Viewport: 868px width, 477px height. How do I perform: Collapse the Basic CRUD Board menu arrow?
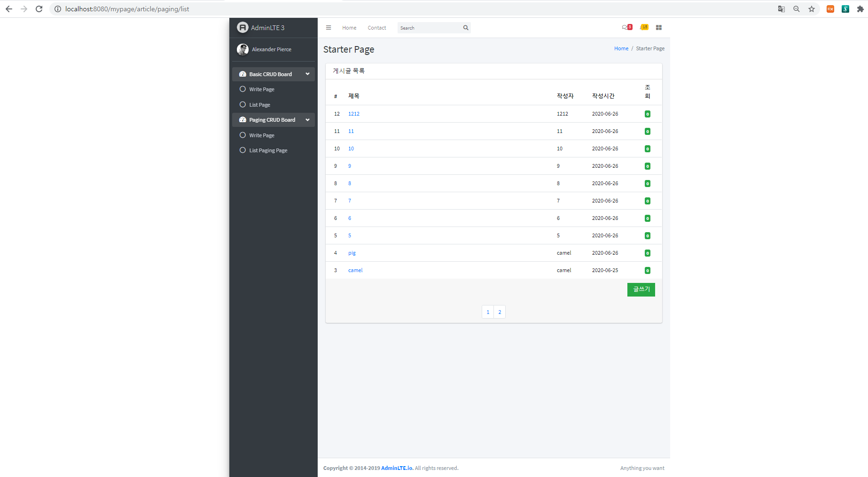(x=307, y=74)
